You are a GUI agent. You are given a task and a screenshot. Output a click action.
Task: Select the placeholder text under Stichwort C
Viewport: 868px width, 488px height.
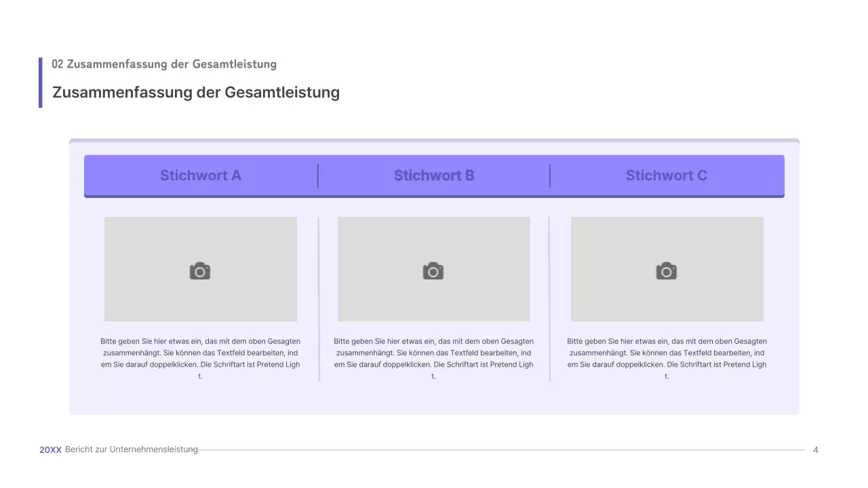667,358
